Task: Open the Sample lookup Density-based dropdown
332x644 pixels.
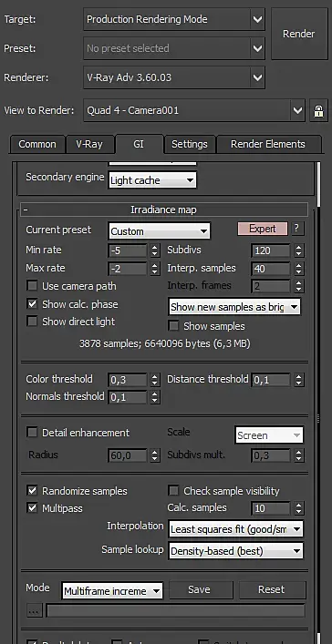Action: [235, 551]
